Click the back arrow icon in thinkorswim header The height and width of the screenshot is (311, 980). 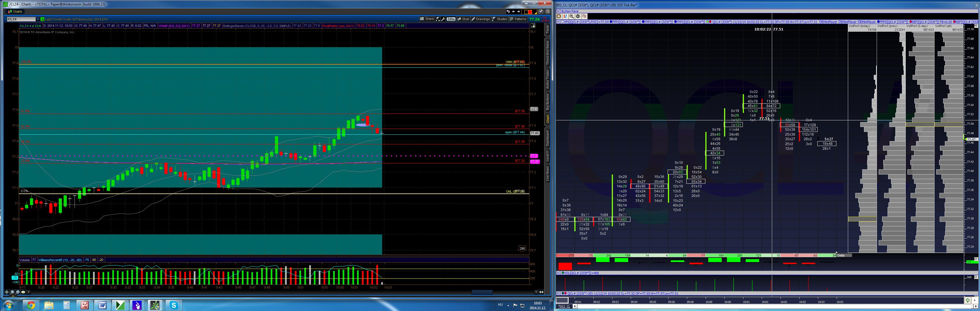pos(513,12)
